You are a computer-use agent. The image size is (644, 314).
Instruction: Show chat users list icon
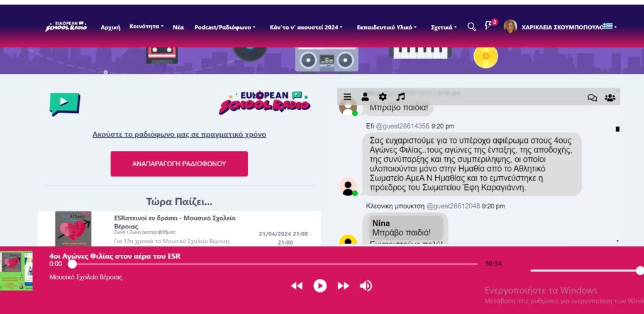pos(609,98)
